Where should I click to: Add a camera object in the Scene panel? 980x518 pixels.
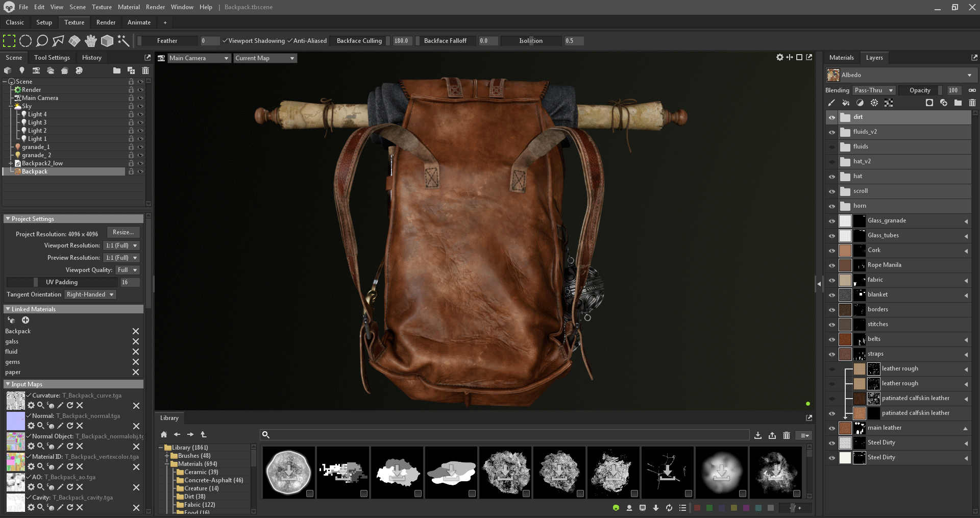[36, 70]
